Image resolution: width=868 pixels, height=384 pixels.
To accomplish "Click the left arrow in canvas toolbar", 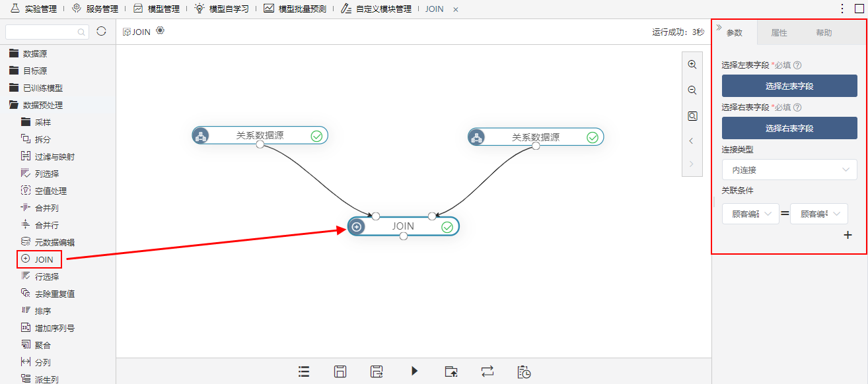I will click(692, 141).
